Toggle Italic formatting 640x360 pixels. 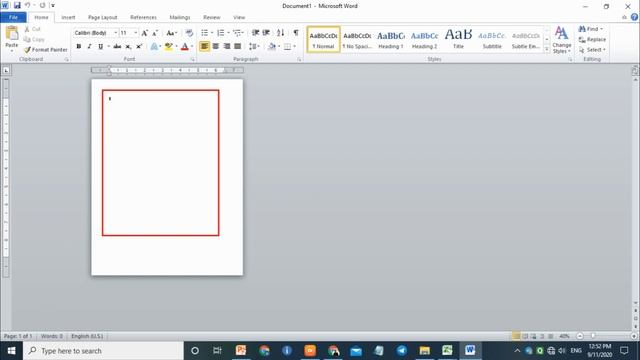(x=89, y=46)
